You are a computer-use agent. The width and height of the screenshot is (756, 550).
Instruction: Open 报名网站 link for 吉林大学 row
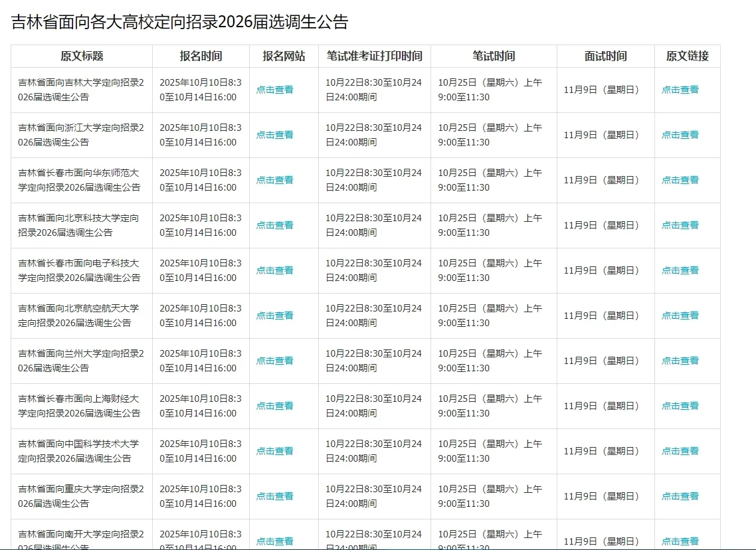pyautogui.click(x=275, y=90)
